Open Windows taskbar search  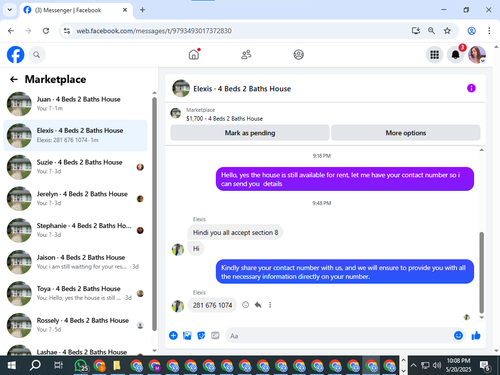point(35,366)
